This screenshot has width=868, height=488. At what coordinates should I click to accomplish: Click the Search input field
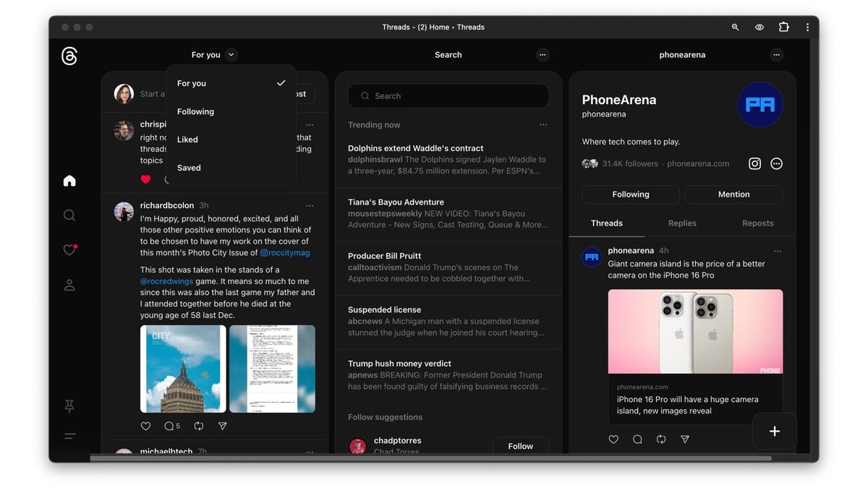click(448, 95)
